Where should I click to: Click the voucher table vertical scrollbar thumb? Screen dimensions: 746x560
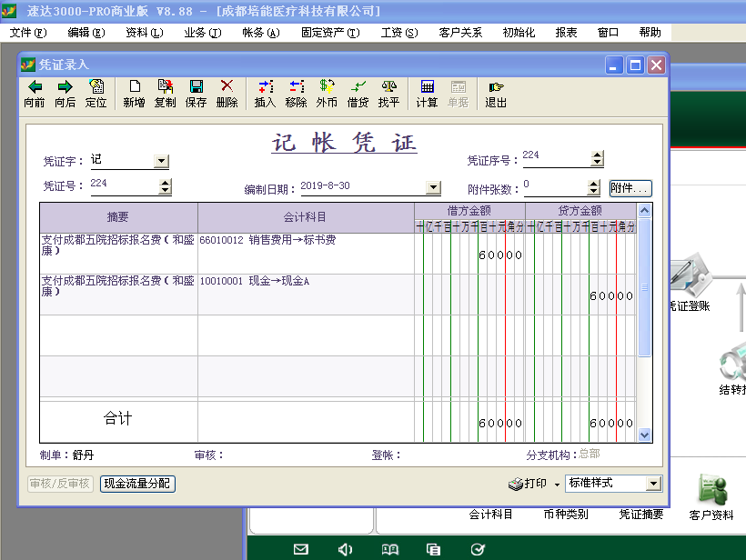point(644,287)
